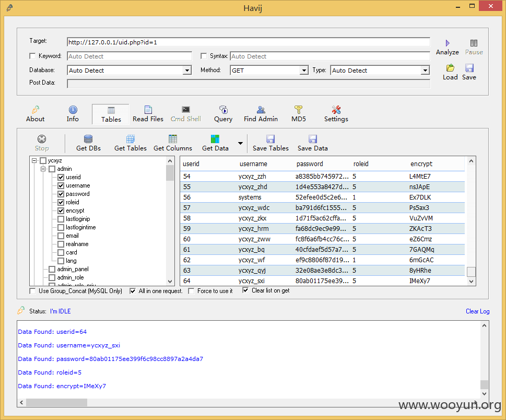Click the Get Columns icon
The width and height of the screenshot is (506, 420).
click(173, 139)
